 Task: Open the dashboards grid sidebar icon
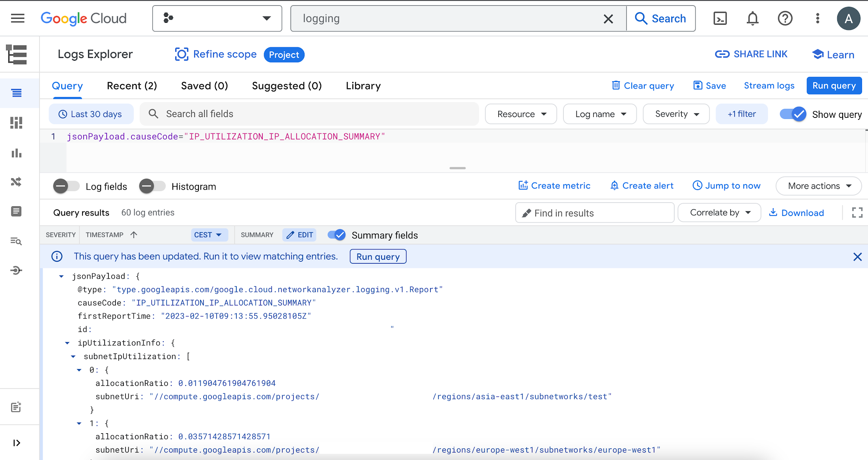tap(16, 123)
